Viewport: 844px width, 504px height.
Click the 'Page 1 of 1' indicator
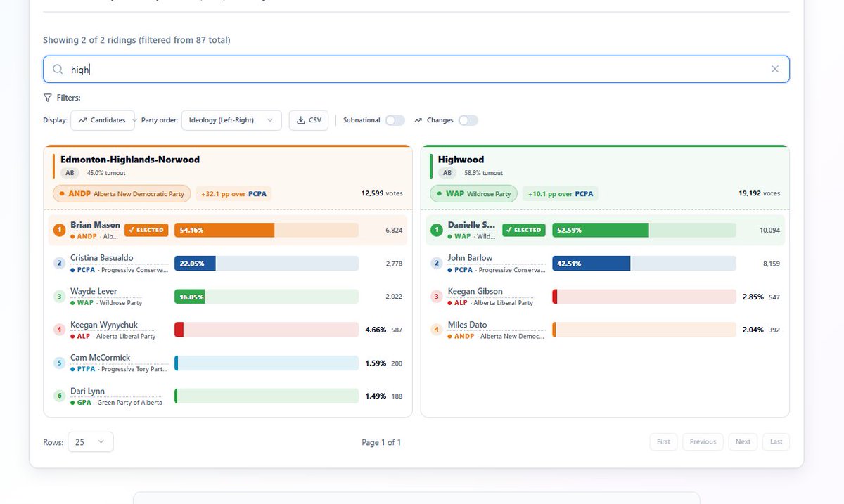tap(381, 442)
